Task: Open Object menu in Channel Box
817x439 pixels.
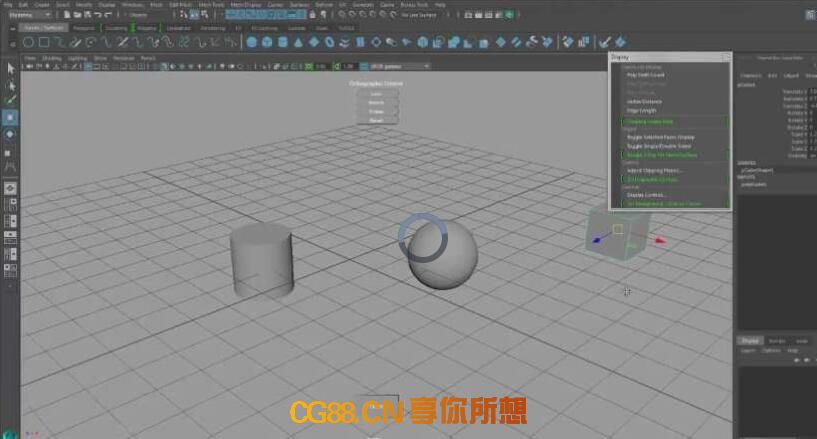Action: (791, 76)
